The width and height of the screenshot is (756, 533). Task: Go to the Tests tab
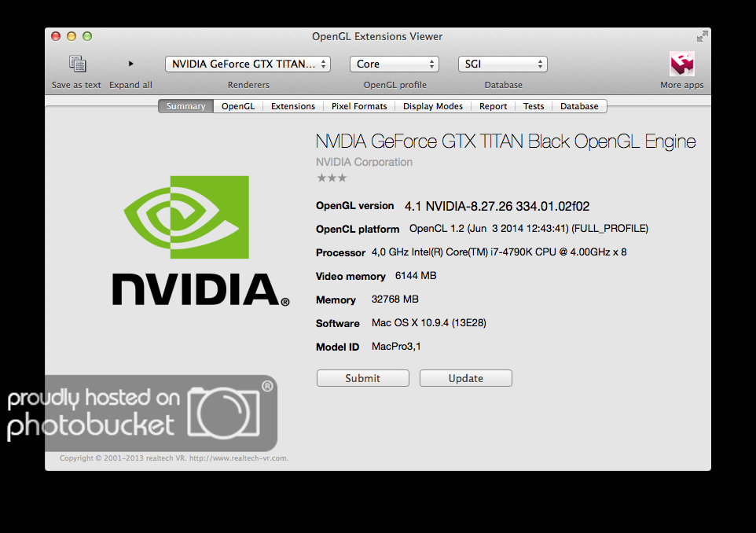tap(534, 106)
